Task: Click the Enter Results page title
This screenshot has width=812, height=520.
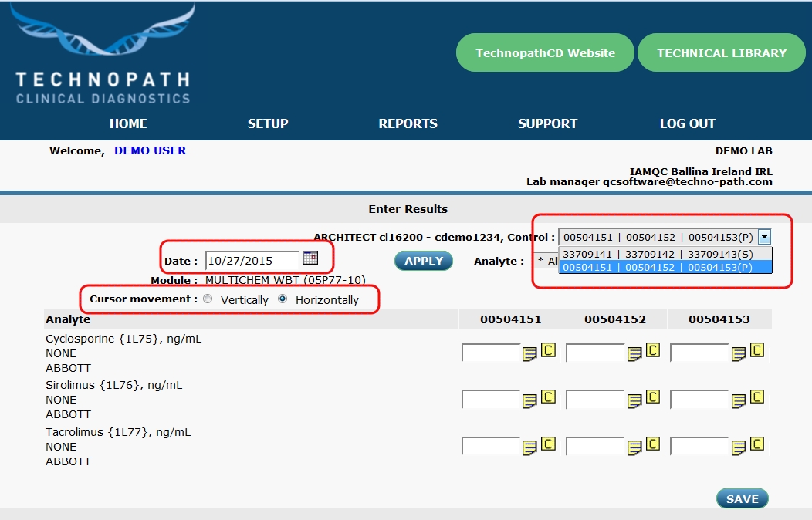Action: click(408, 209)
